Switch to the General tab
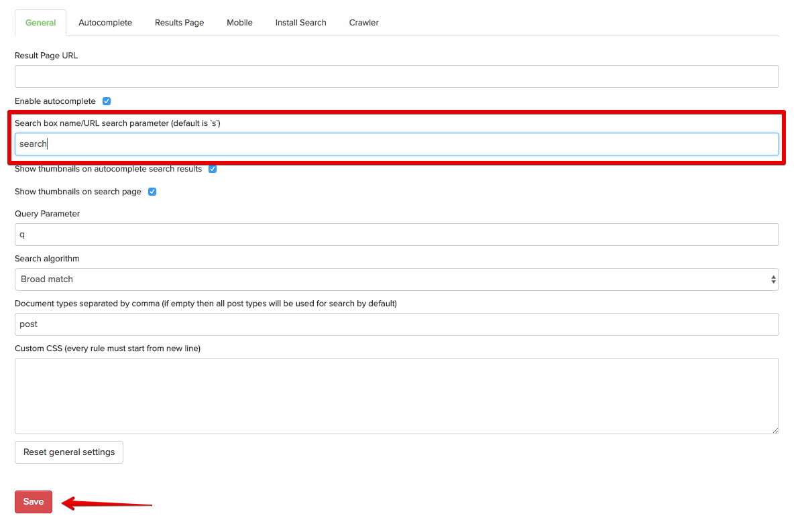The height and width of the screenshot is (520, 812). [40, 23]
